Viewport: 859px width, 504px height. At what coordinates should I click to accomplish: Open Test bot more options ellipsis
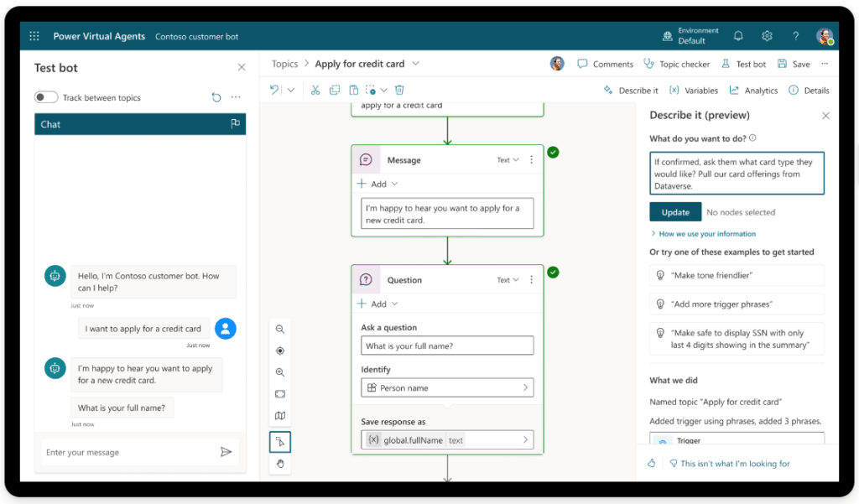click(x=236, y=97)
